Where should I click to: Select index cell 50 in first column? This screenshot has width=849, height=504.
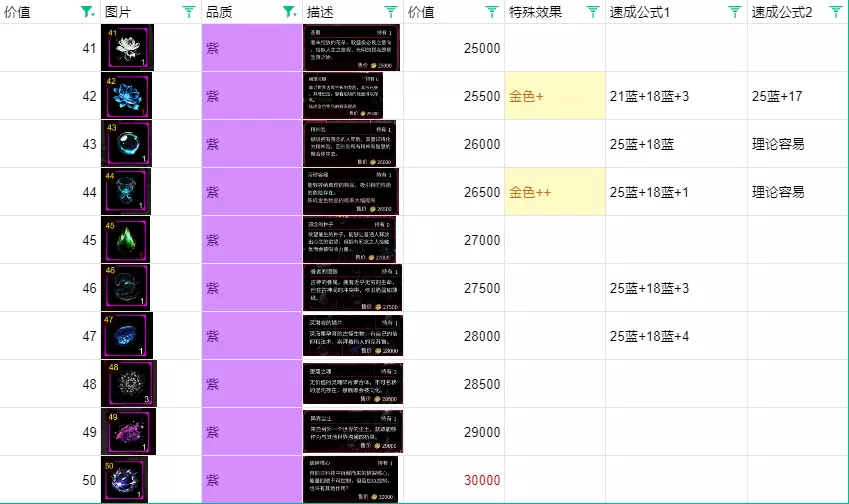click(x=50, y=480)
